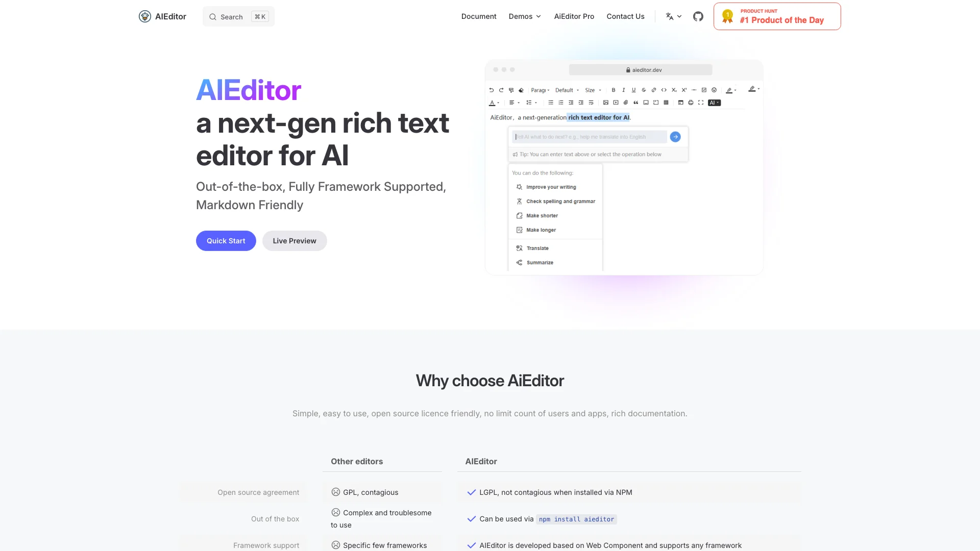Expand the Demos navigation dropdown
This screenshot has width=980, height=551.
524,16
